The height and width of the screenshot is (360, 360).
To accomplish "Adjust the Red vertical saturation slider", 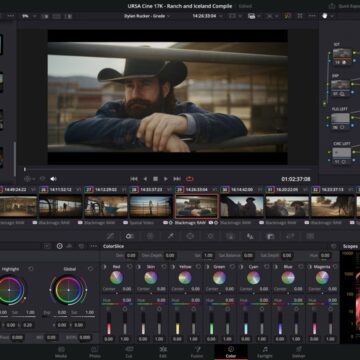I will (125, 323).
